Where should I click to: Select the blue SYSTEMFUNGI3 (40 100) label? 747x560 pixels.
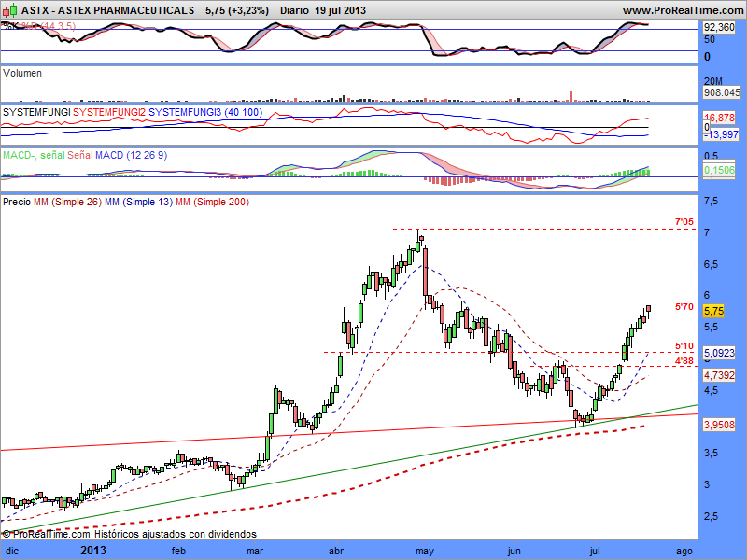pyautogui.click(x=205, y=112)
